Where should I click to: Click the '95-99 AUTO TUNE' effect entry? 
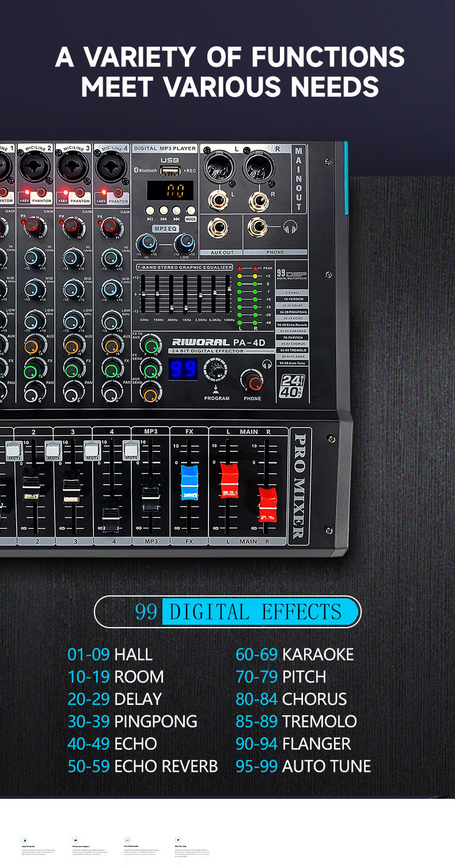(304, 766)
